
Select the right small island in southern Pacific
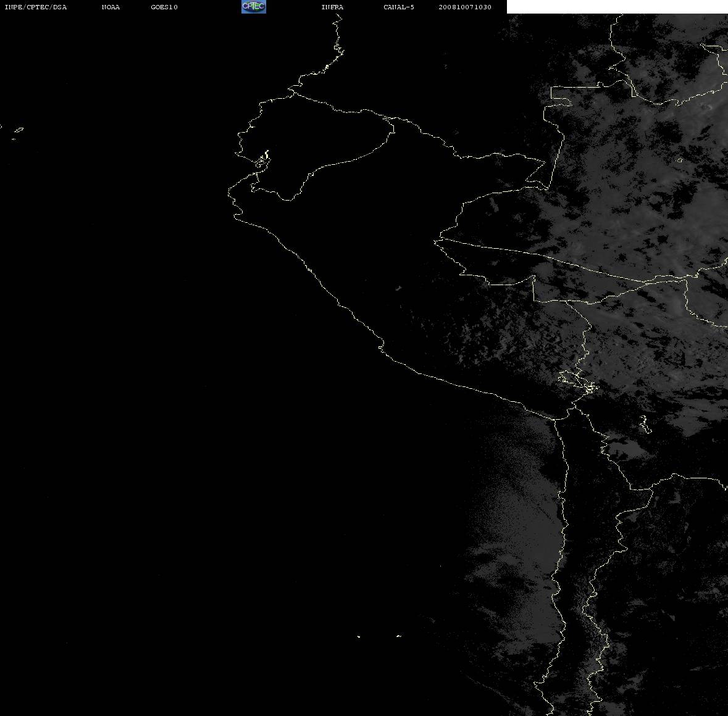pyautogui.click(x=398, y=636)
